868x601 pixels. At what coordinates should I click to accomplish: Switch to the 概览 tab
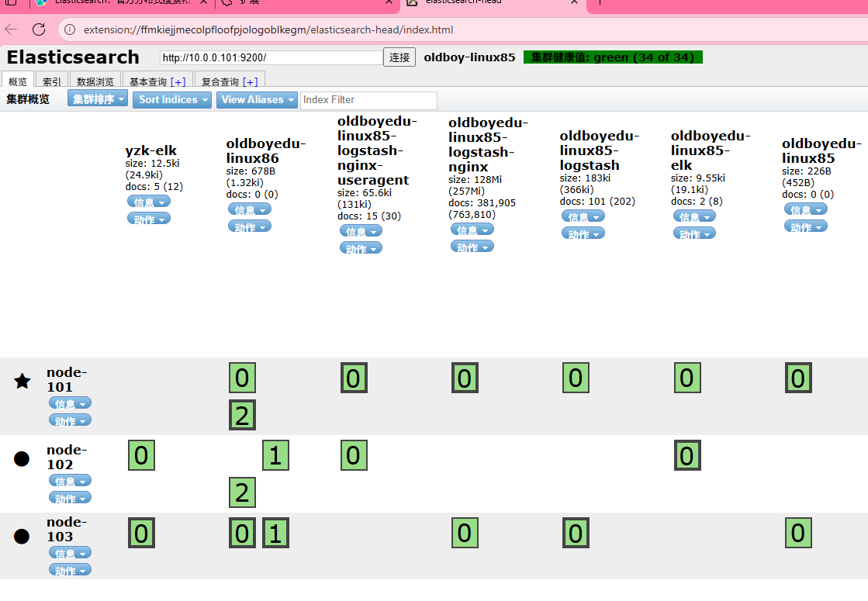(x=18, y=81)
